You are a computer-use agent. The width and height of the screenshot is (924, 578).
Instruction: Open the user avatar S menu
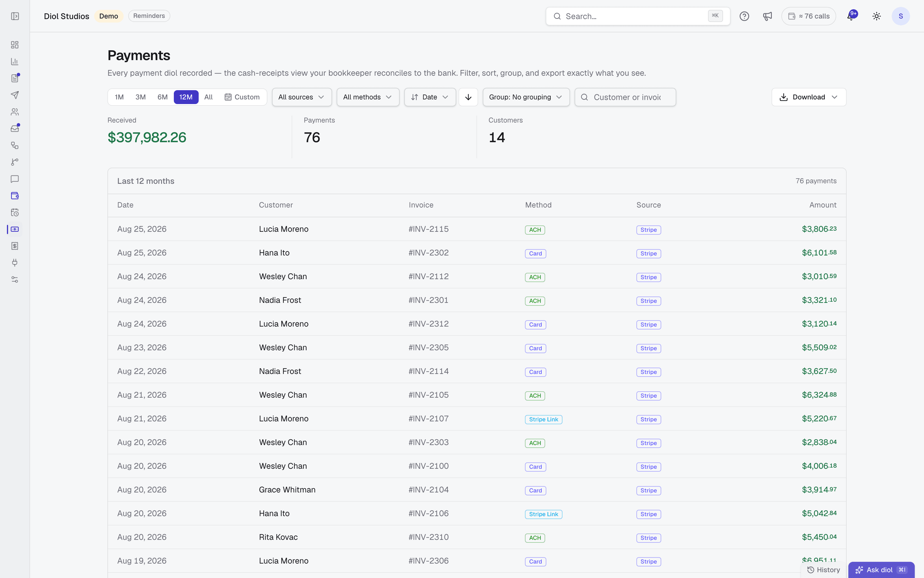pos(901,16)
